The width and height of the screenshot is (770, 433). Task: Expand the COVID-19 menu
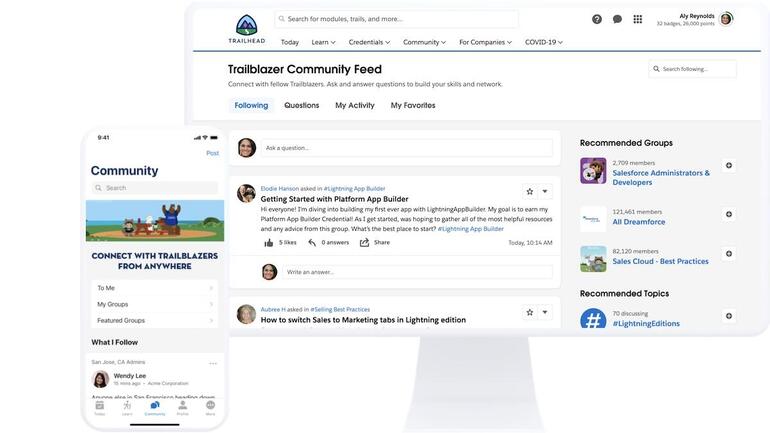pos(544,42)
